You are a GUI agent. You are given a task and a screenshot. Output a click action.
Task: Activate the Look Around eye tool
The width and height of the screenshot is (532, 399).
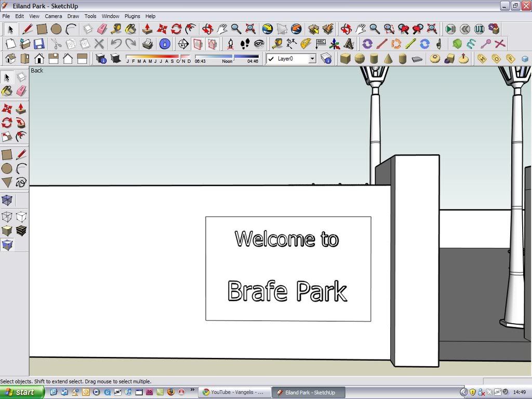pyautogui.click(x=259, y=44)
